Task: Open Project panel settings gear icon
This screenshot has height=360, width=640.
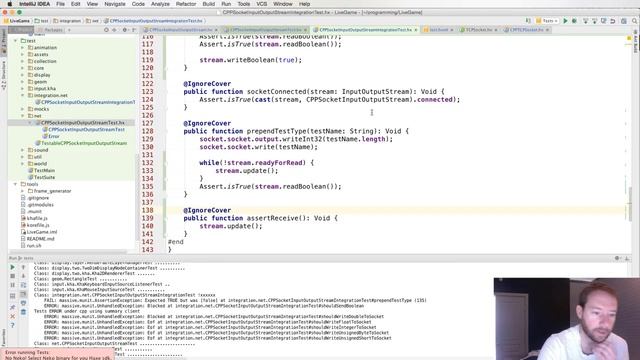Action: coord(125,30)
